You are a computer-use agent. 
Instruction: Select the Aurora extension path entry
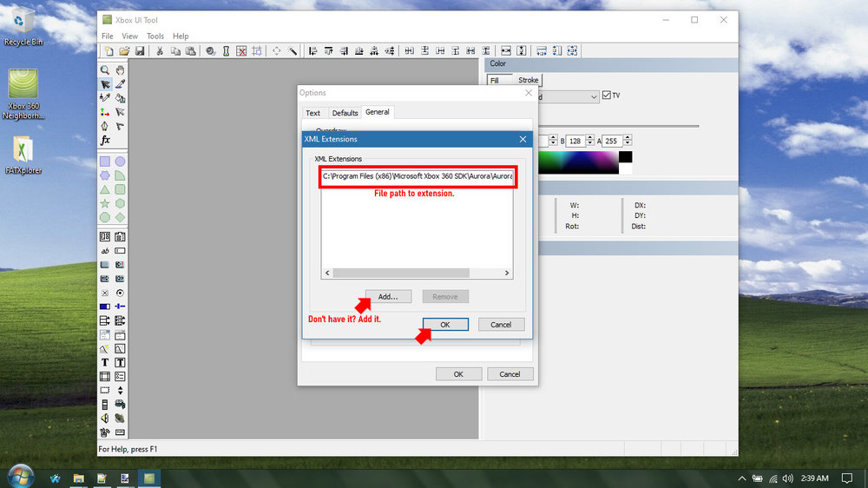pos(418,176)
